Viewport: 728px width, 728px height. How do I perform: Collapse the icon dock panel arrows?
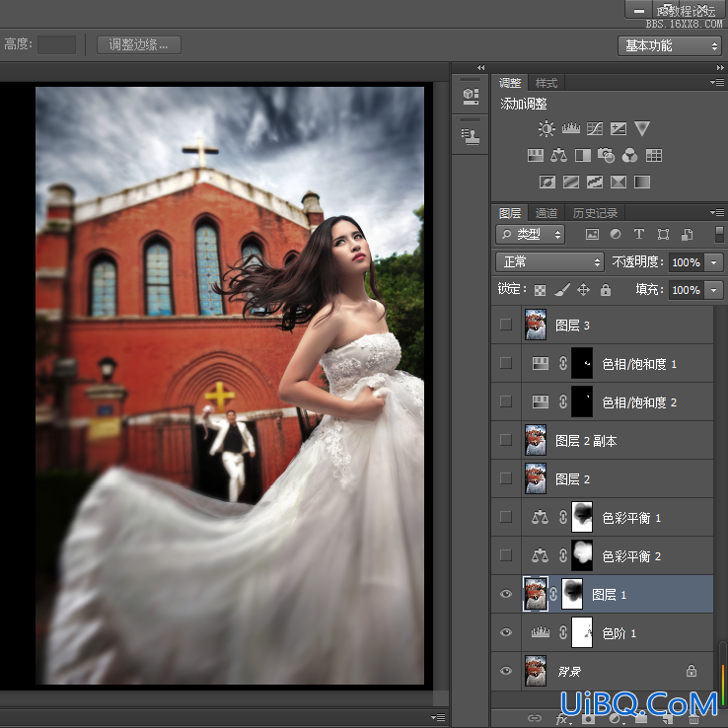pyautogui.click(x=481, y=68)
